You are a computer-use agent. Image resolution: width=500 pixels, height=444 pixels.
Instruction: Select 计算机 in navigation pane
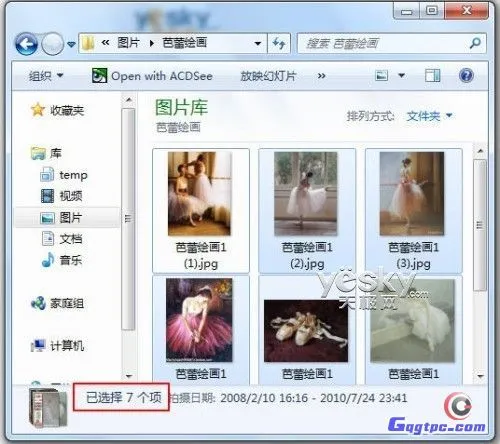67,346
